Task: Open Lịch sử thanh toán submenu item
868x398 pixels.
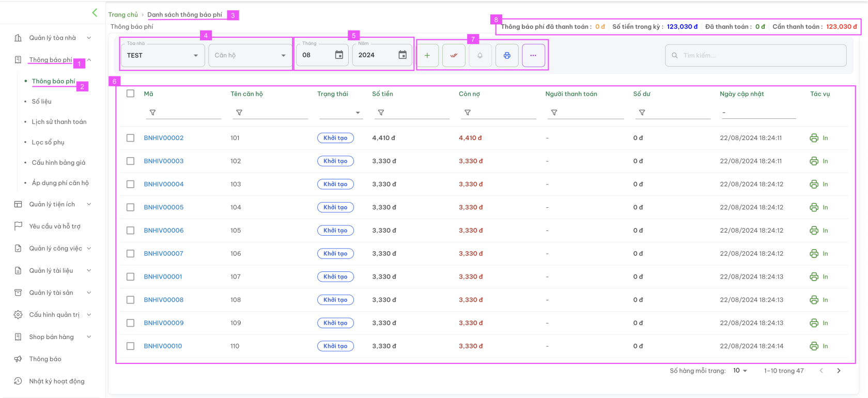Action: (59, 122)
